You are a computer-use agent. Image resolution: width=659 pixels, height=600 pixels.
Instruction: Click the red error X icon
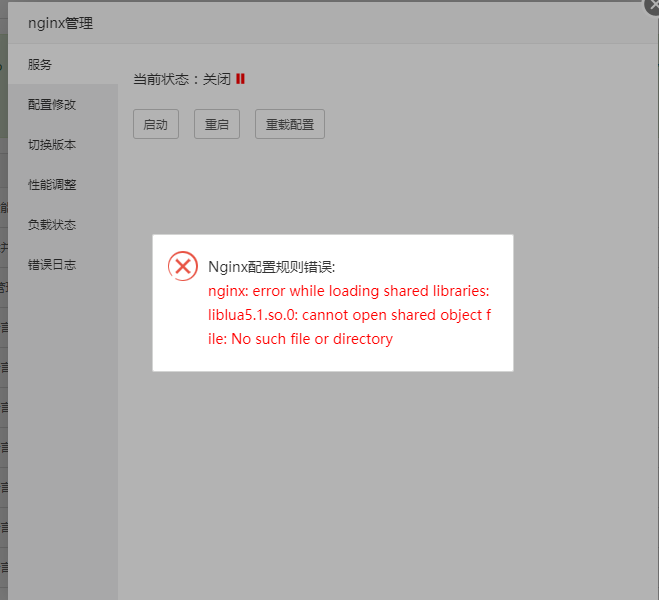point(183,266)
